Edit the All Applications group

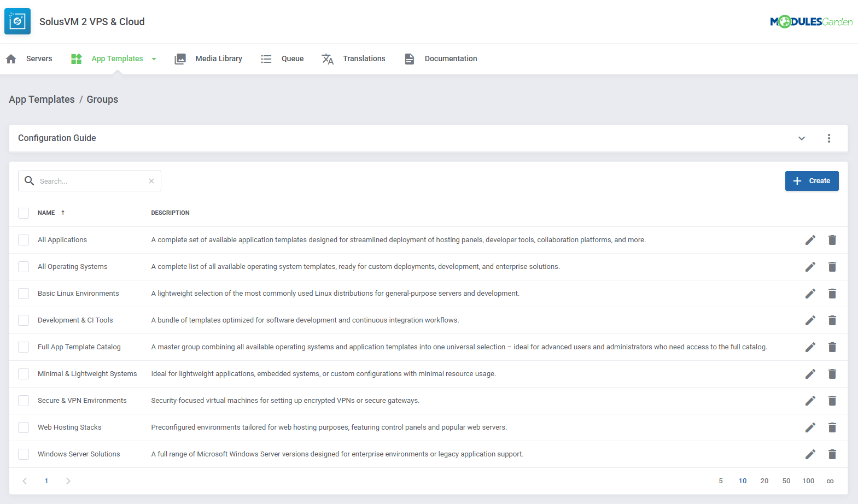pyautogui.click(x=810, y=240)
